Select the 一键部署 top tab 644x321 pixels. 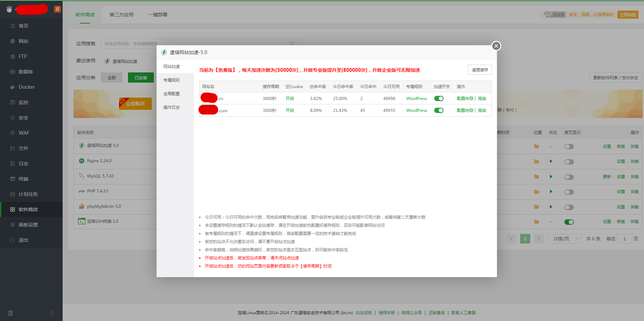pos(158,15)
